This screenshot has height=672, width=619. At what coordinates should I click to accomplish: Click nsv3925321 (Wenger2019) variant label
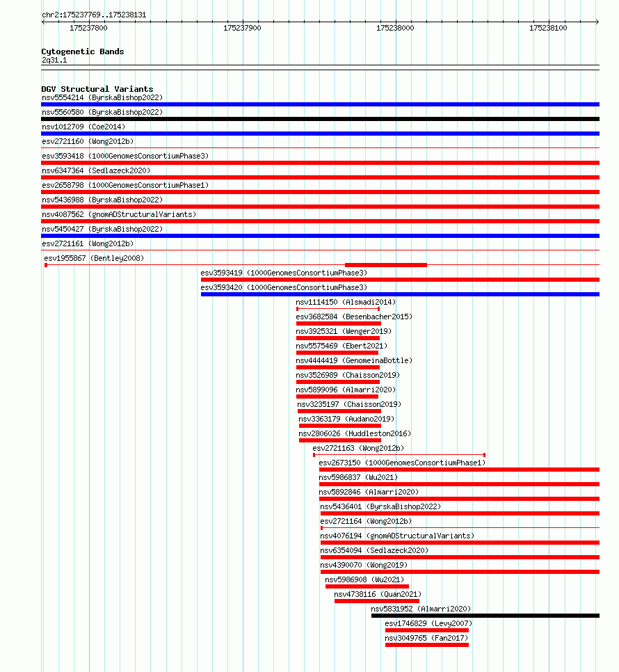[x=344, y=331]
